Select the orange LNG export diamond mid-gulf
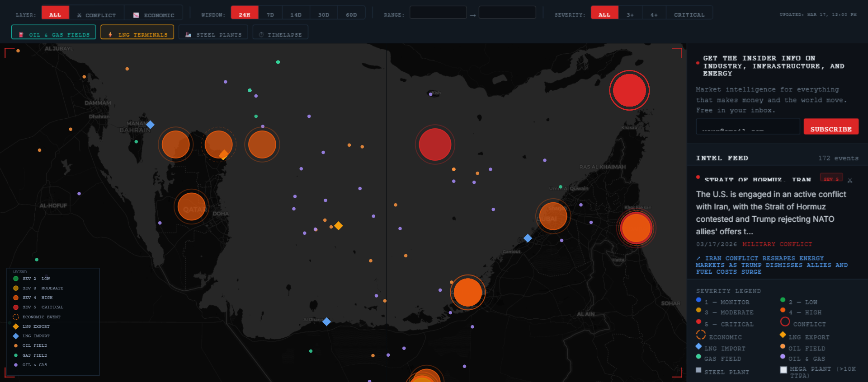Screen dimensions: 868x382 pyautogui.click(x=338, y=226)
